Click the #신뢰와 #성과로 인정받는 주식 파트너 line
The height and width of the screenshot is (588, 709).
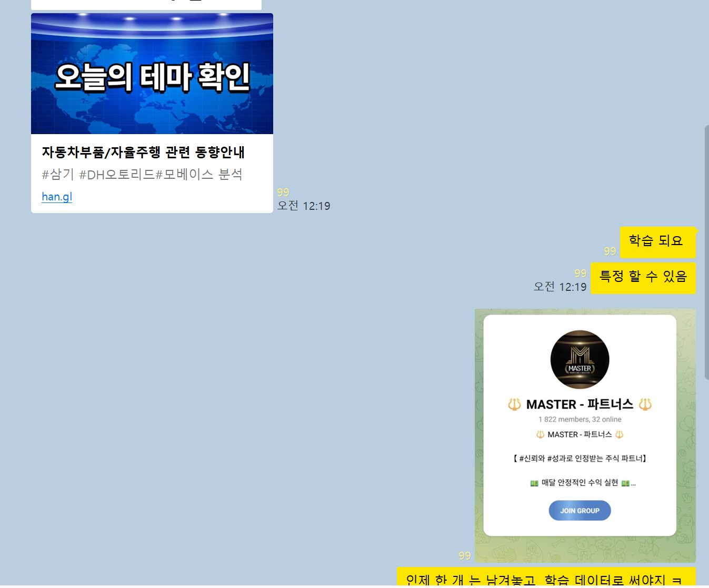[x=580, y=459]
